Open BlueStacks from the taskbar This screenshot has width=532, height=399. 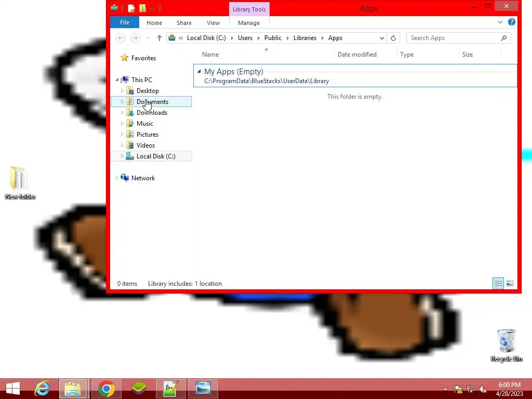tap(139, 389)
